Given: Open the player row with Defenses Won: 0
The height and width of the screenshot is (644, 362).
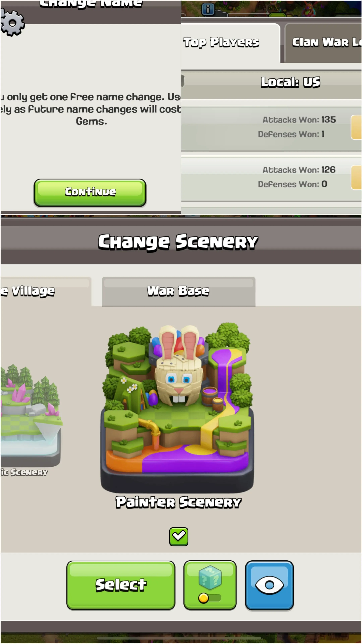Looking at the screenshot, I should coord(271,178).
